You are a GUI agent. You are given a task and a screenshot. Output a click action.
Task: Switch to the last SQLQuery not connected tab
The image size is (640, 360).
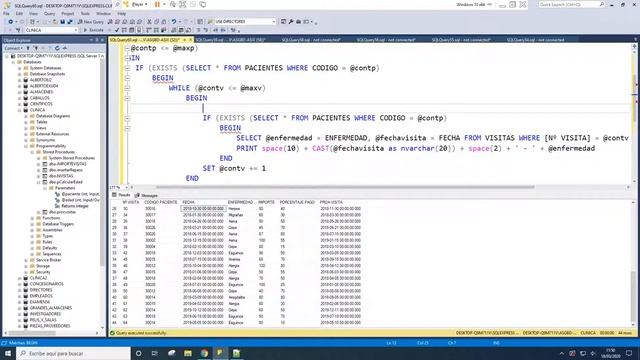[536, 40]
